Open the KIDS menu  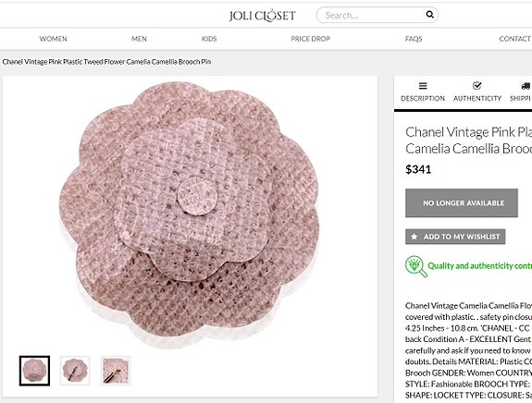pos(209,39)
